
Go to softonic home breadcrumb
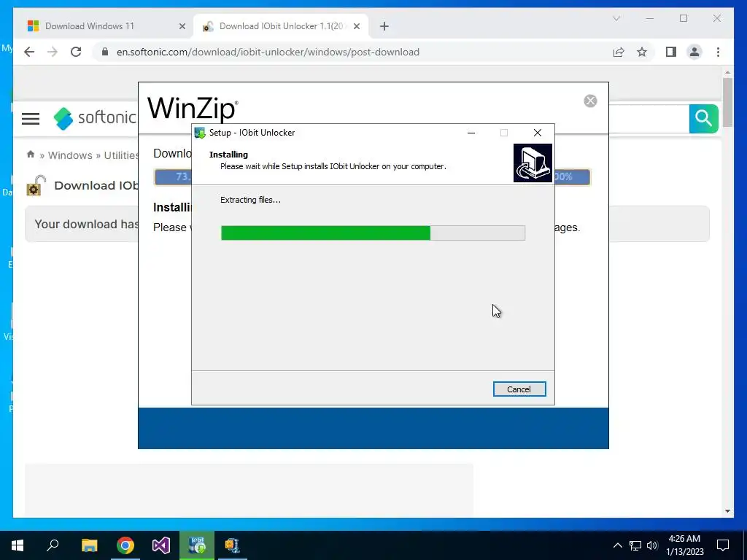[x=31, y=155]
